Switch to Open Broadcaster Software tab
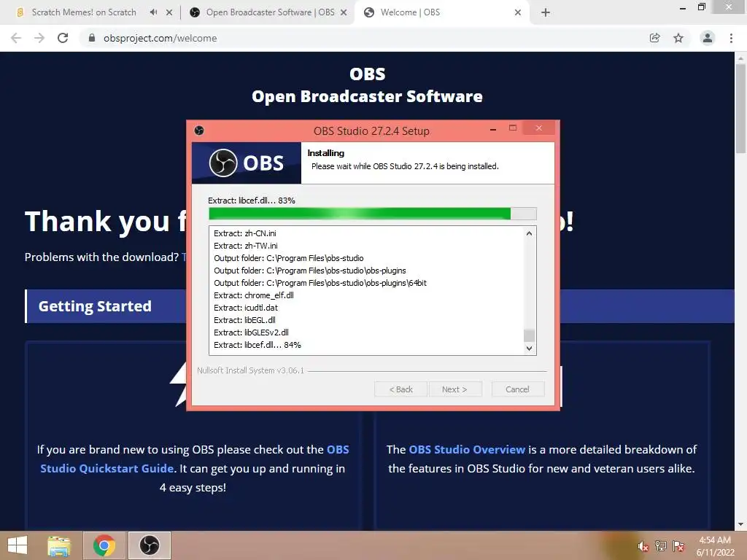The width and height of the screenshot is (747, 560). (270, 12)
